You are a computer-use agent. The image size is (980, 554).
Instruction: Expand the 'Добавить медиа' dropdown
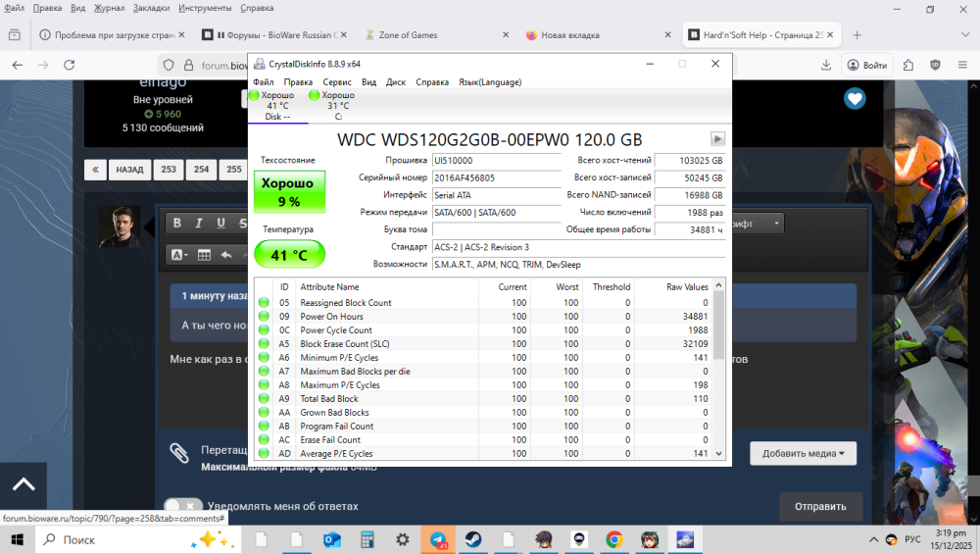[803, 453]
